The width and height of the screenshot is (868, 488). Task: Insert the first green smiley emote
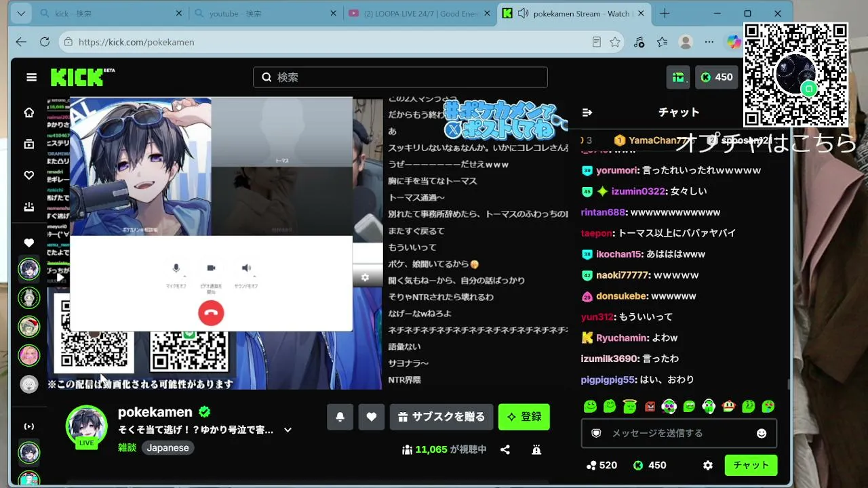590,407
